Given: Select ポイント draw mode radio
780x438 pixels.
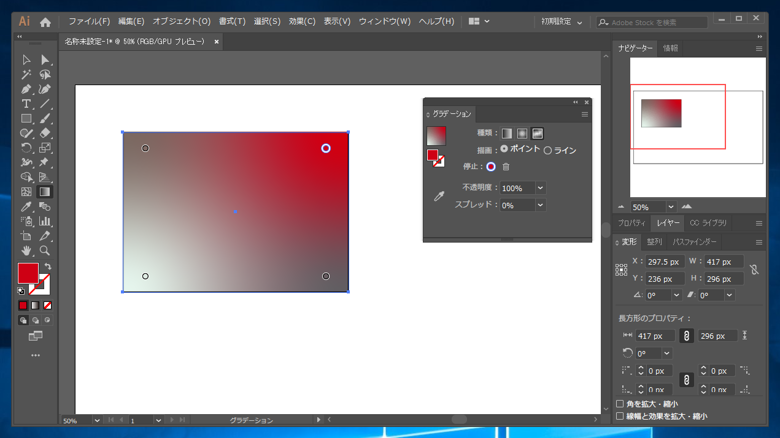Looking at the screenshot, I should point(504,149).
